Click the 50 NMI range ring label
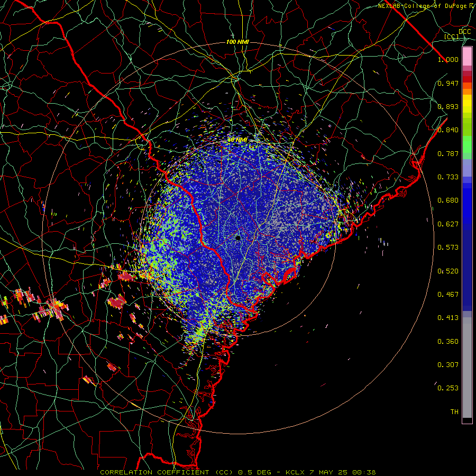 click(237, 140)
